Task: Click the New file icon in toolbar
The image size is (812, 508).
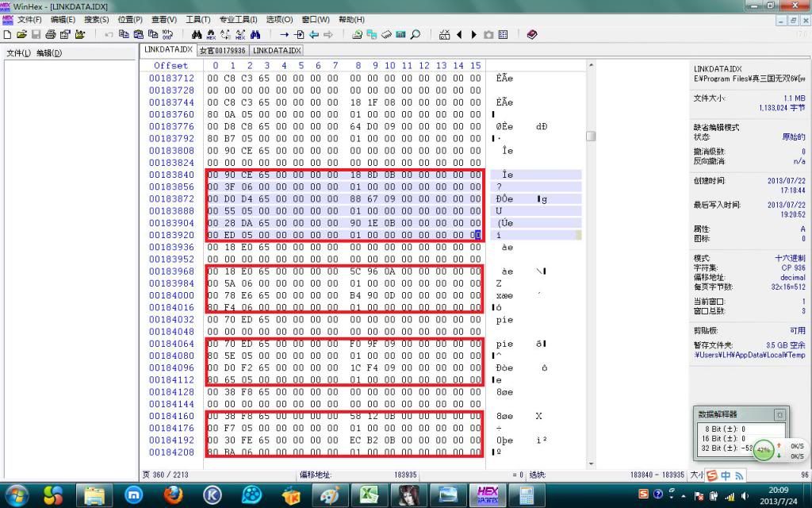Action: [x=7, y=35]
